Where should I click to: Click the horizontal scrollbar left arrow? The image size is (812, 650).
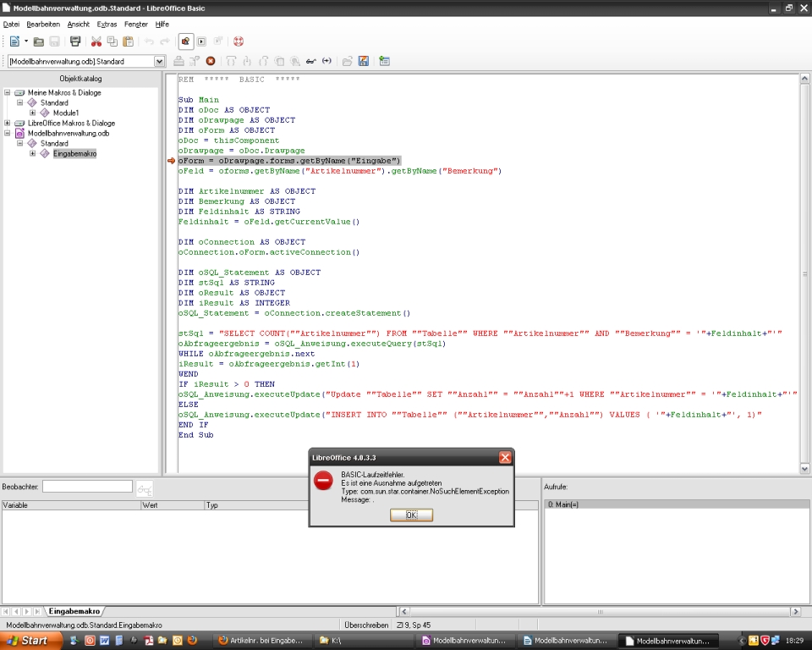(404, 612)
